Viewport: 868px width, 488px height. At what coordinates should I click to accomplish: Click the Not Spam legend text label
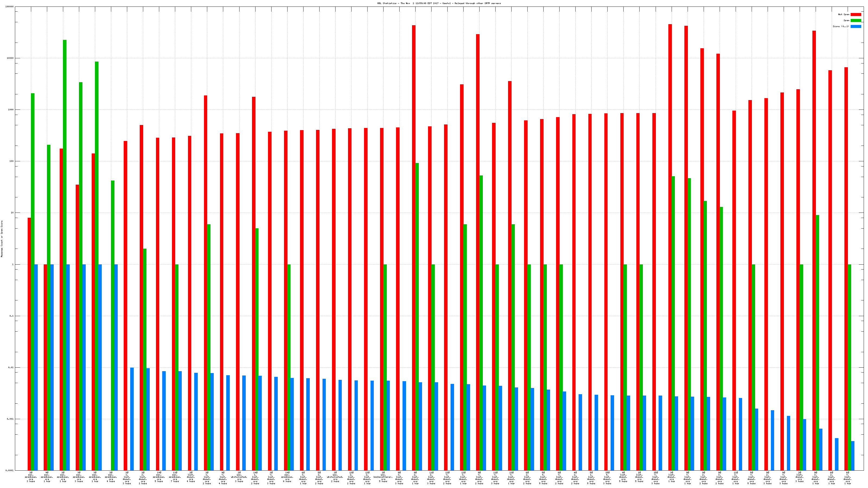(x=844, y=14)
